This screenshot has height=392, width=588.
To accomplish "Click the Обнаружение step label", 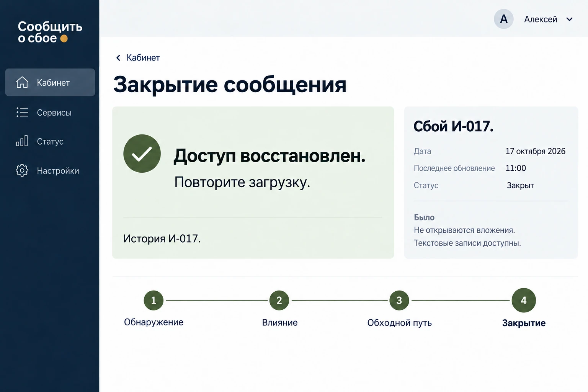I will (154, 322).
